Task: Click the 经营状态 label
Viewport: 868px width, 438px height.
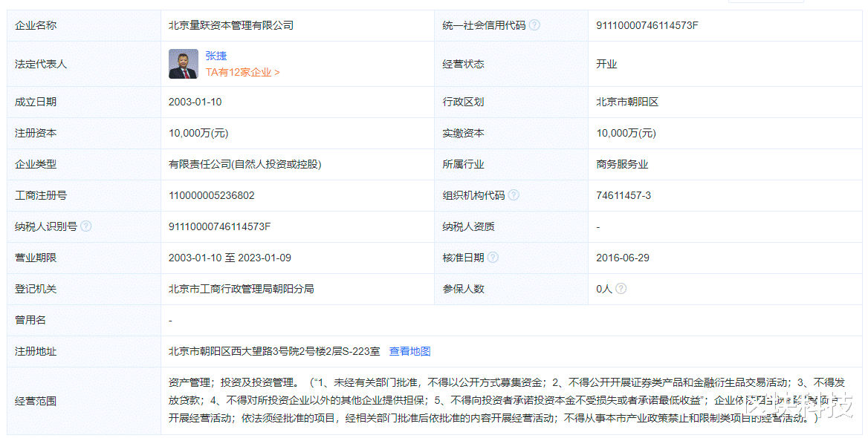Action: [463, 64]
